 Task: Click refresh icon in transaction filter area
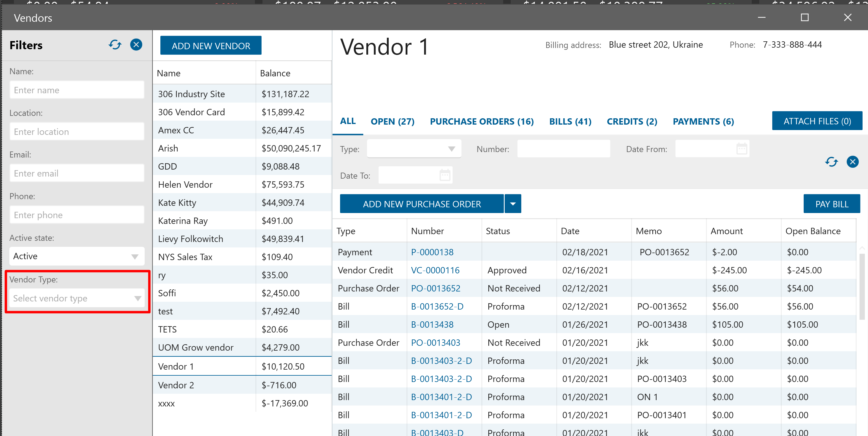click(x=831, y=162)
